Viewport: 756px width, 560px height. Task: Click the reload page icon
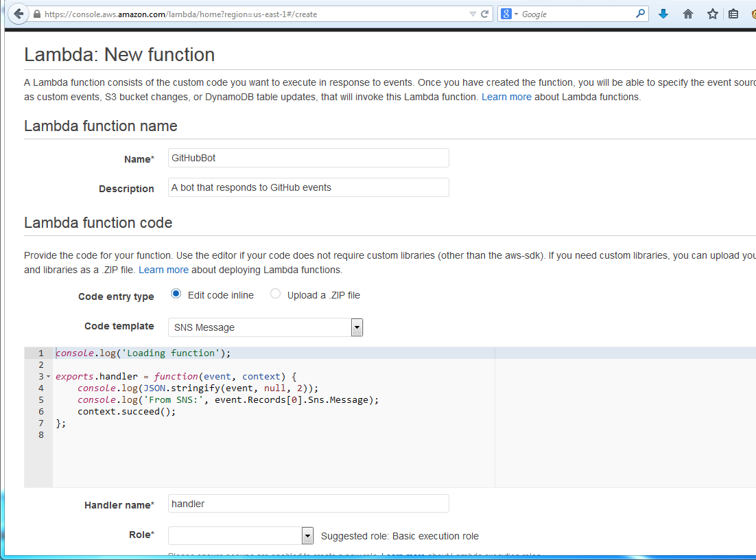484,13
